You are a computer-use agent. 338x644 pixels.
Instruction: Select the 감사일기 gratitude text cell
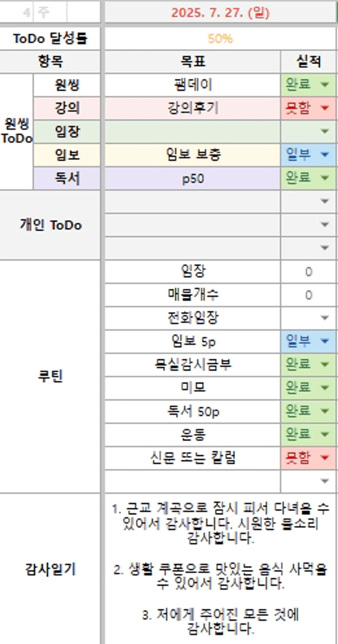[x=220, y=568]
